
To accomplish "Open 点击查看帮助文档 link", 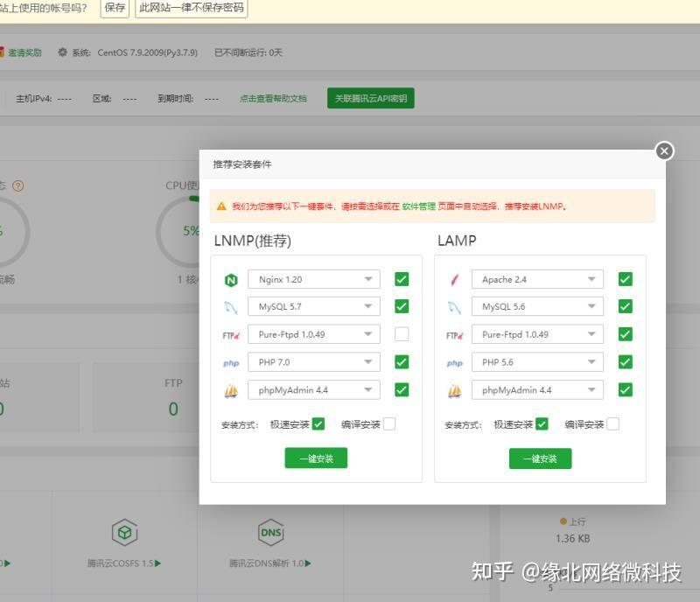I will (x=273, y=98).
